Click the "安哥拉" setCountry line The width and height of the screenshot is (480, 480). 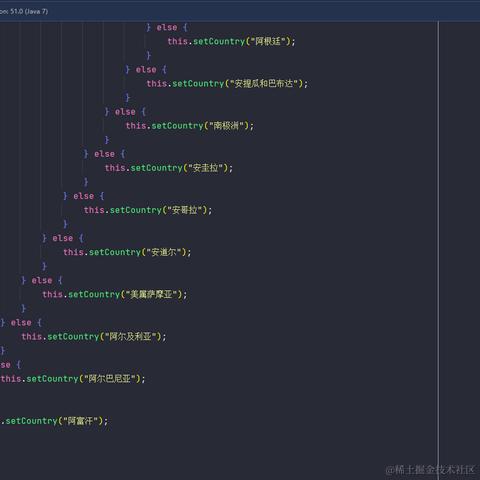pyautogui.click(x=148, y=210)
